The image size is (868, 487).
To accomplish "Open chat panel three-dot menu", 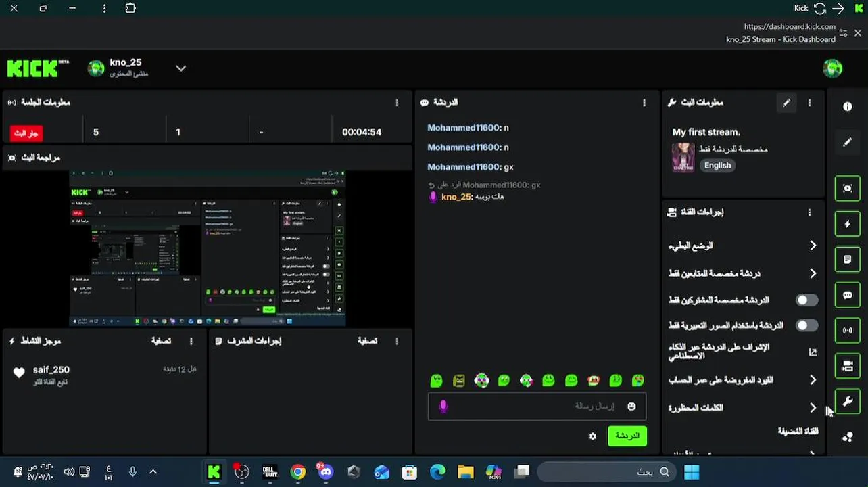I will click(644, 103).
